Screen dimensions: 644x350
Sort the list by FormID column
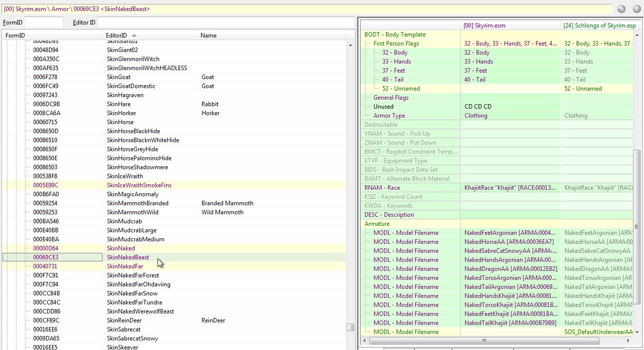coord(52,36)
